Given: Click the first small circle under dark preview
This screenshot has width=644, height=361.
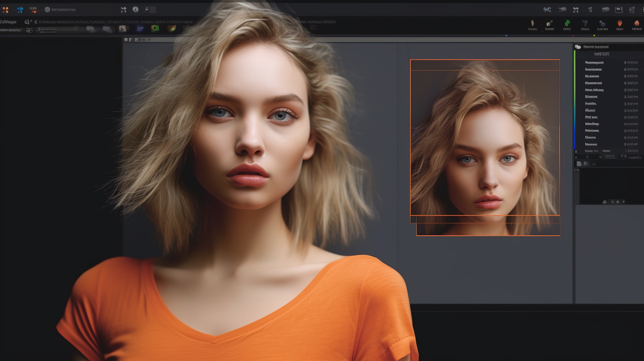Looking at the screenshot, I should [612, 202].
